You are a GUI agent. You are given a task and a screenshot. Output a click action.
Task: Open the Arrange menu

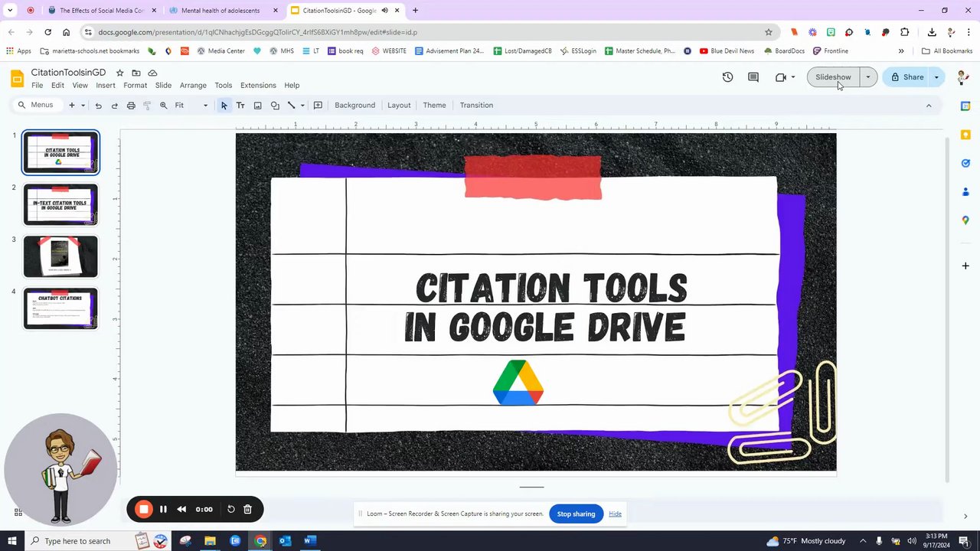pyautogui.click(x=193, y=86)
